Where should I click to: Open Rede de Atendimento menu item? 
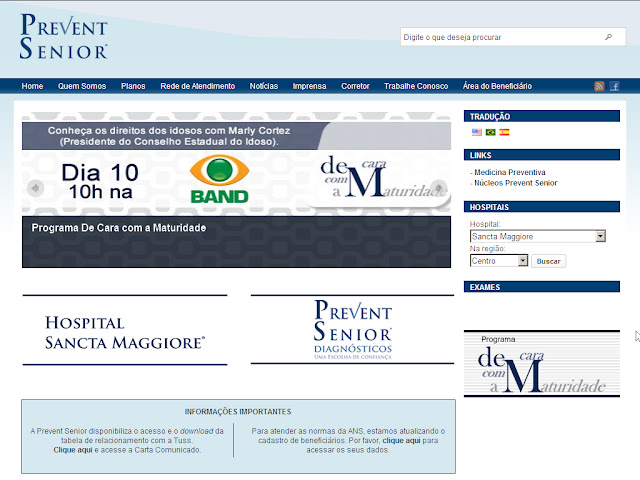(x=198, y=86)
